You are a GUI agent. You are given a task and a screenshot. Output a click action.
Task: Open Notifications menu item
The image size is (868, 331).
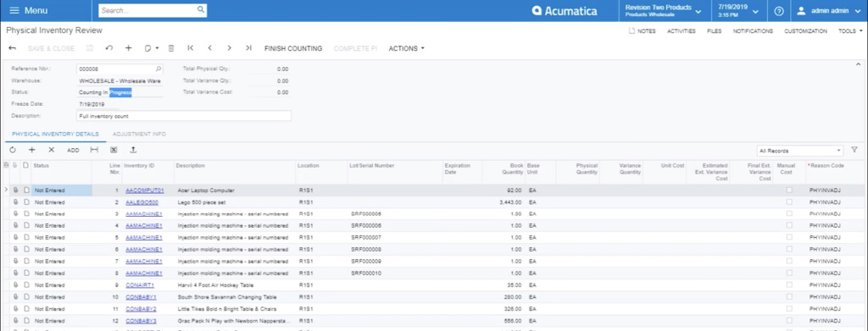coord(753,31)
